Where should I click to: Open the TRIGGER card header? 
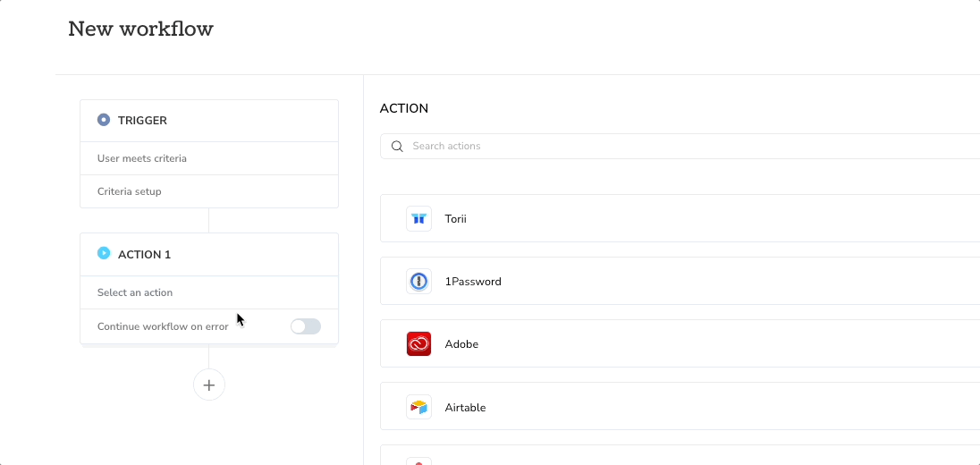pyautogui.click(x=209, y=121)
